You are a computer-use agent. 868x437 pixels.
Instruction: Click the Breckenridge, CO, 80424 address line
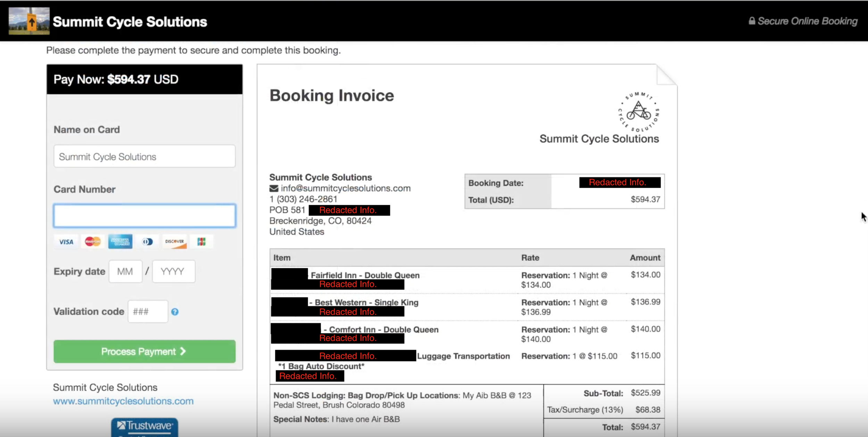[320, 221]
